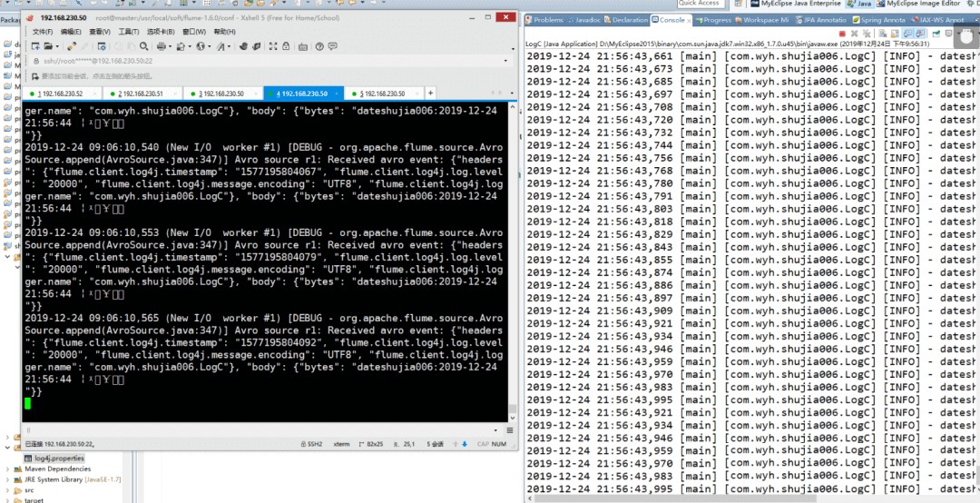Viewport: 980px width, 503px height.
Task: Open the Xshell address bar dropdown arrow
Action: pos(508,61)
